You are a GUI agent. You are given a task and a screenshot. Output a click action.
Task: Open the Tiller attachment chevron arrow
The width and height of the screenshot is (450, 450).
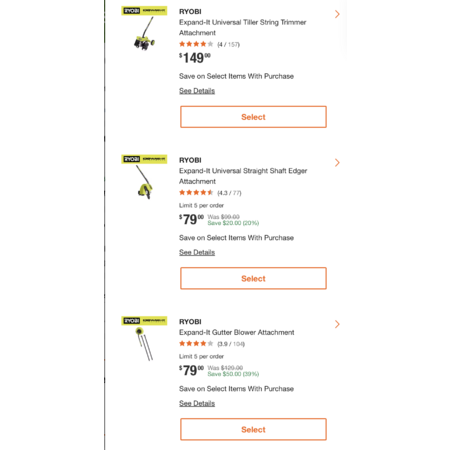[x=337, y=14]
